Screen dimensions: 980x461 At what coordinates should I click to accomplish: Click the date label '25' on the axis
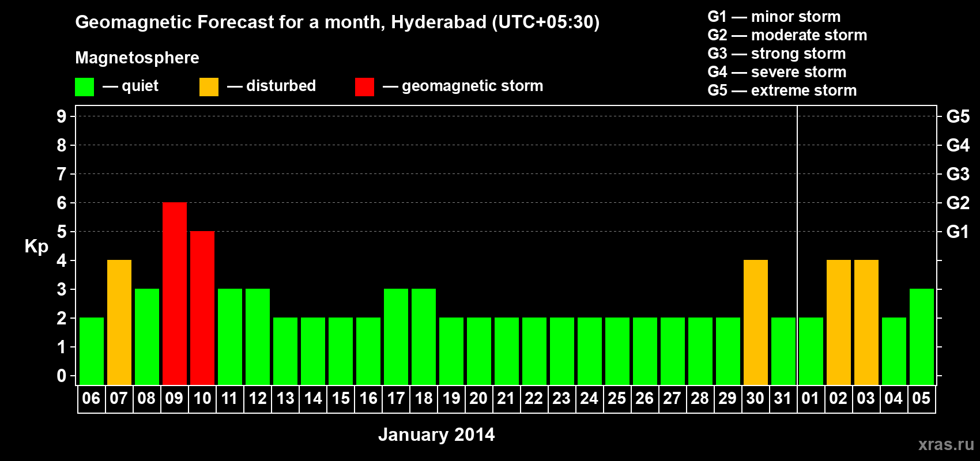point(617,398)
